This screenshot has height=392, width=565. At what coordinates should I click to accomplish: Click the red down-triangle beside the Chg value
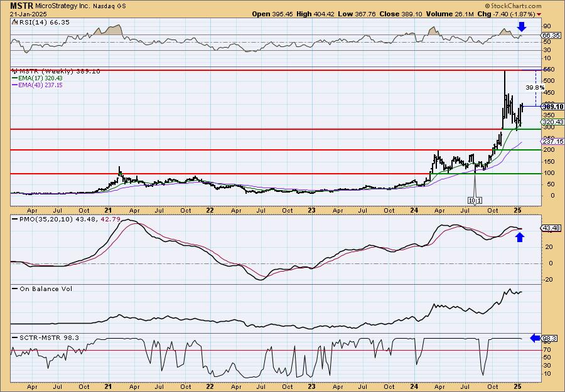coord(539,14)
